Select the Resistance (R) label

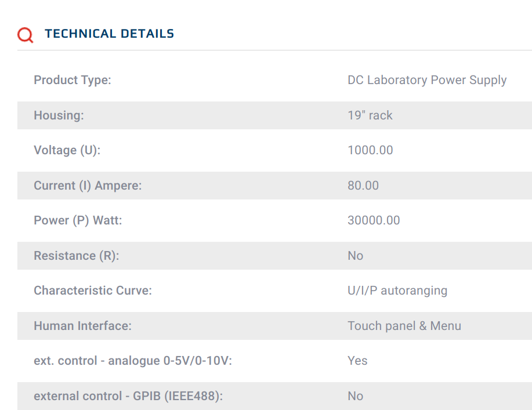[x=77, y=256]
